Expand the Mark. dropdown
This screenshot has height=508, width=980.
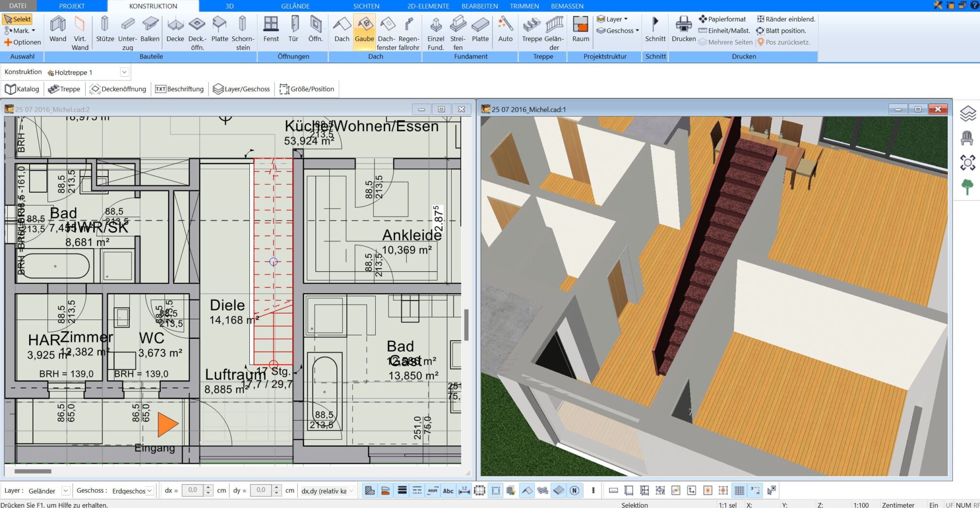coord(20,31)
